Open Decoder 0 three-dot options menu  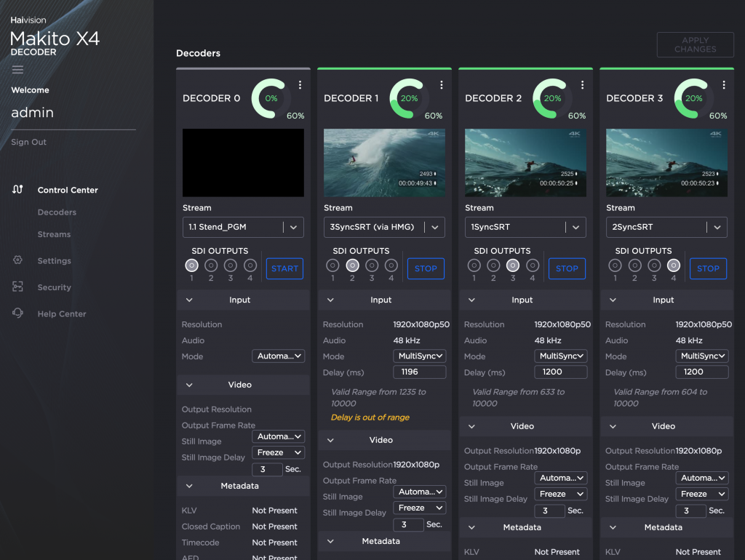pyautogui.click(x=300, y=85)
